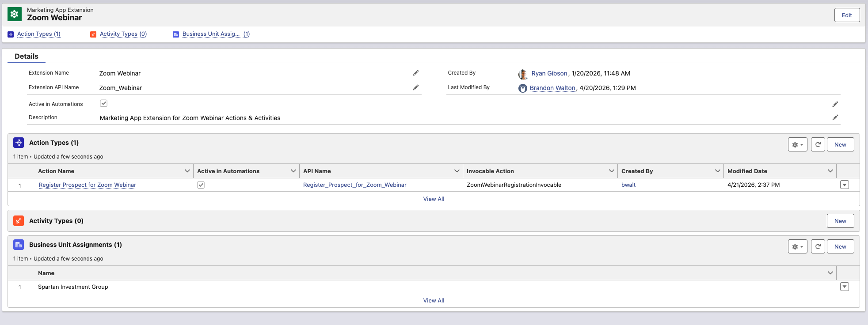Screen dimensions: 868x325
Task: Click View All under Action Types
Action: pos(434,199)
